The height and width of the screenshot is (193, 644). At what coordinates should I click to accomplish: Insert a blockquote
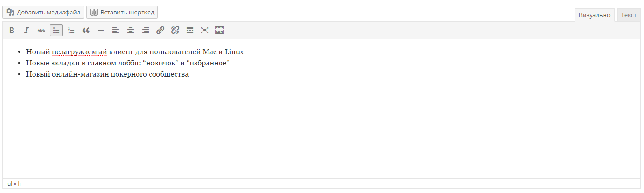[86, 31]
